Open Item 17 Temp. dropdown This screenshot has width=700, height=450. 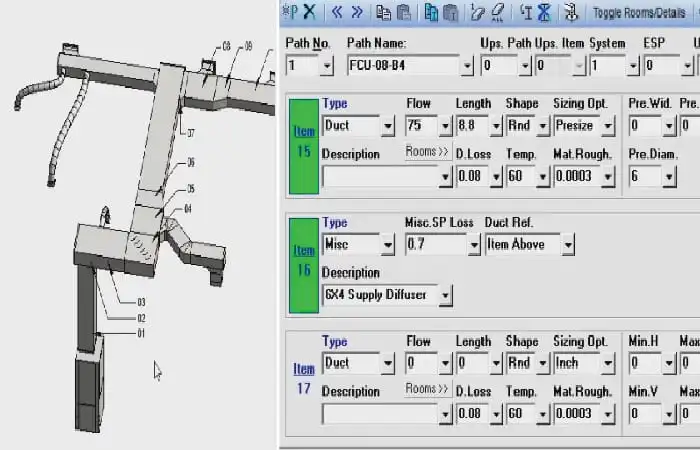(542, 415)
